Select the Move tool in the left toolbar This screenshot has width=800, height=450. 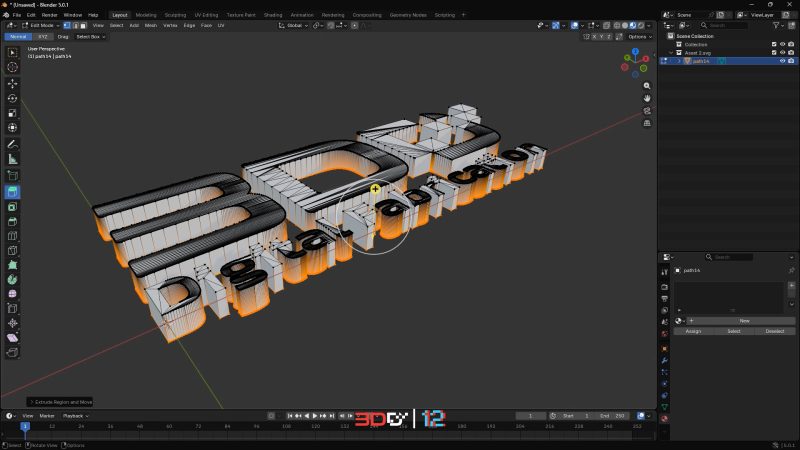13,83
